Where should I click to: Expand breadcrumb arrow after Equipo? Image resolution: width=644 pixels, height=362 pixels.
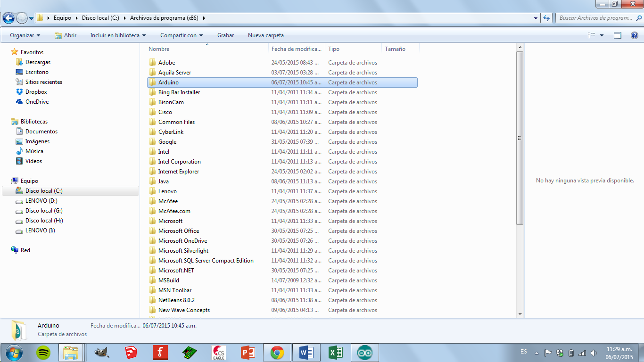(76, 18)
